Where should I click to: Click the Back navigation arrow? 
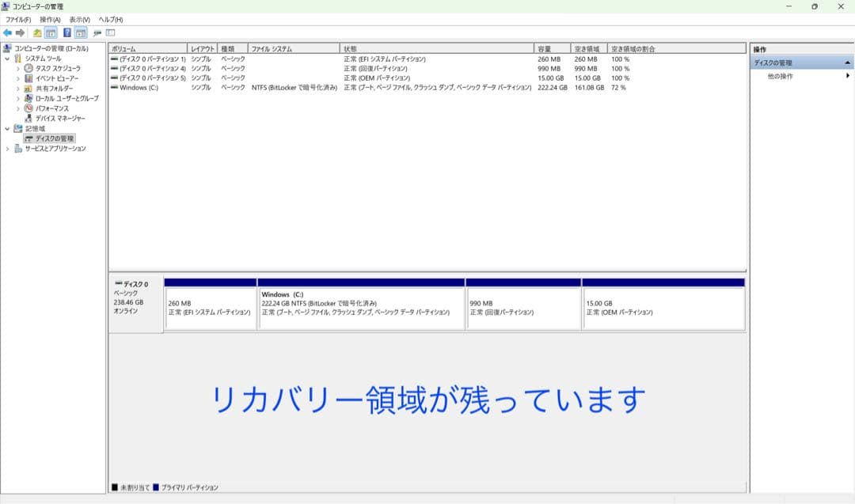tap(8, 34)
